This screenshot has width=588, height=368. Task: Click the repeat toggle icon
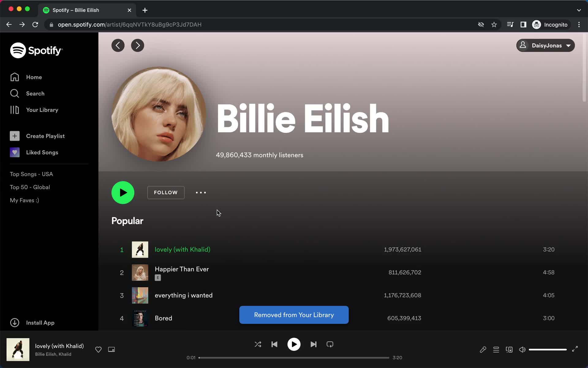(x=330, y=344)
